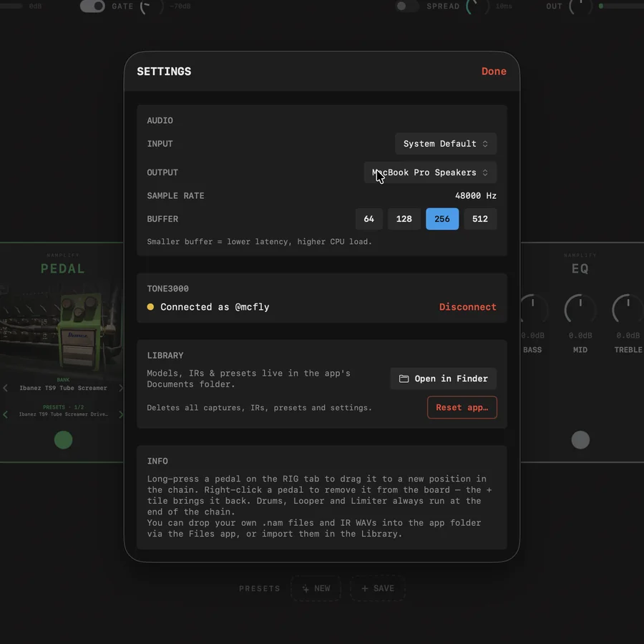
Task: Click the Mid EQ knob
Action: click(x=580, y=309)
